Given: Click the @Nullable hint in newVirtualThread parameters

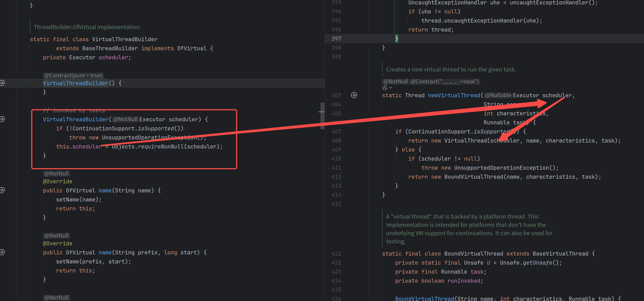Looking at the screenshot, I should click(498, 95).
